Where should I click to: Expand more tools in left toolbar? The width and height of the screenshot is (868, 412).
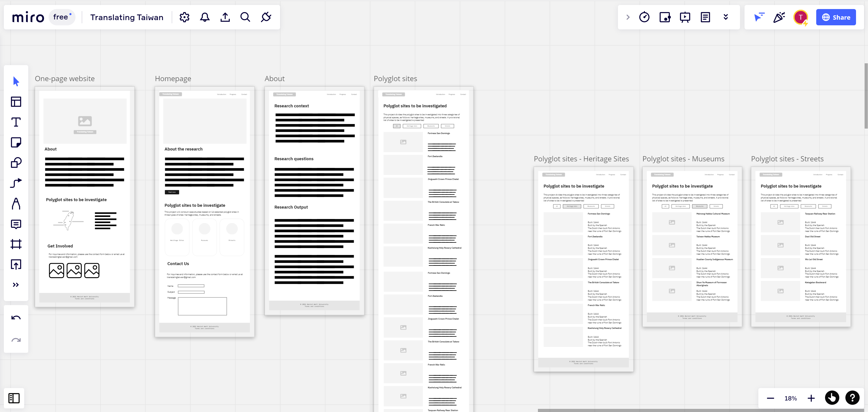[16, 285]
